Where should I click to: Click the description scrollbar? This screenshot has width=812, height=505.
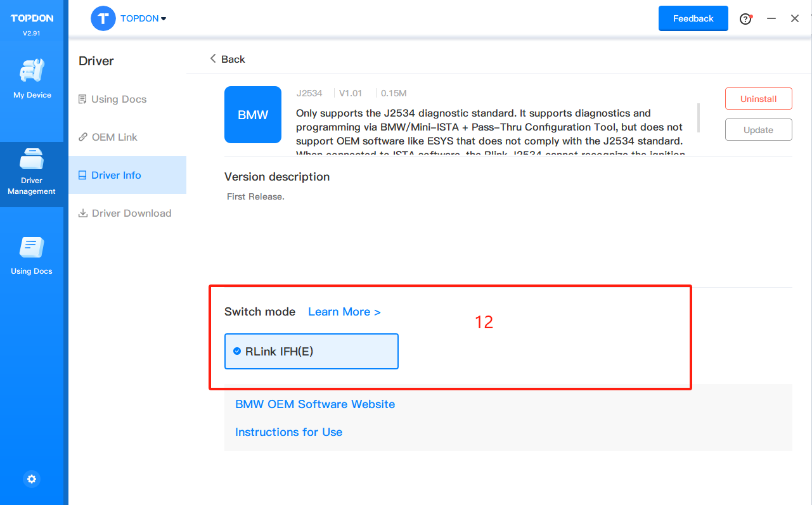tap(699, 117)
